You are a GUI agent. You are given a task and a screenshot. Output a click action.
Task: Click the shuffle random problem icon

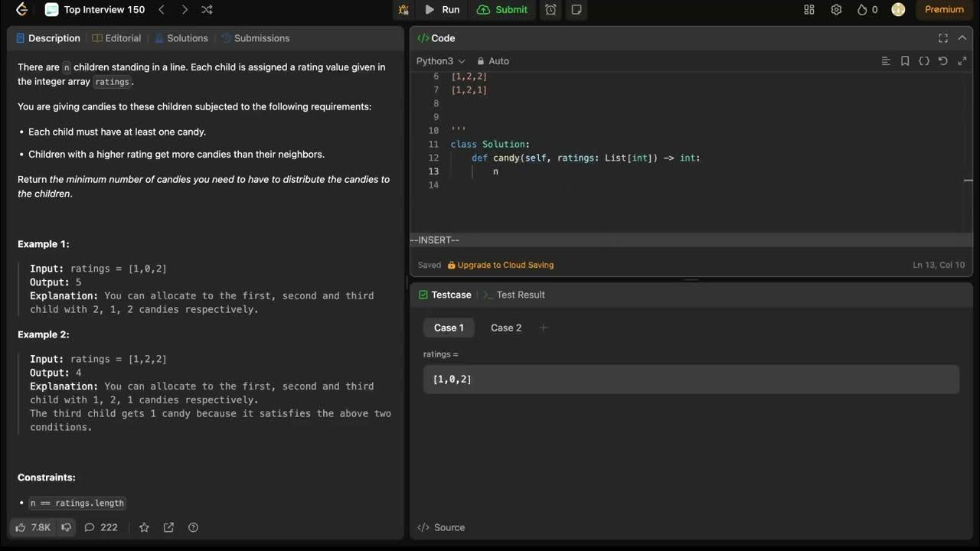pos(207,10)
